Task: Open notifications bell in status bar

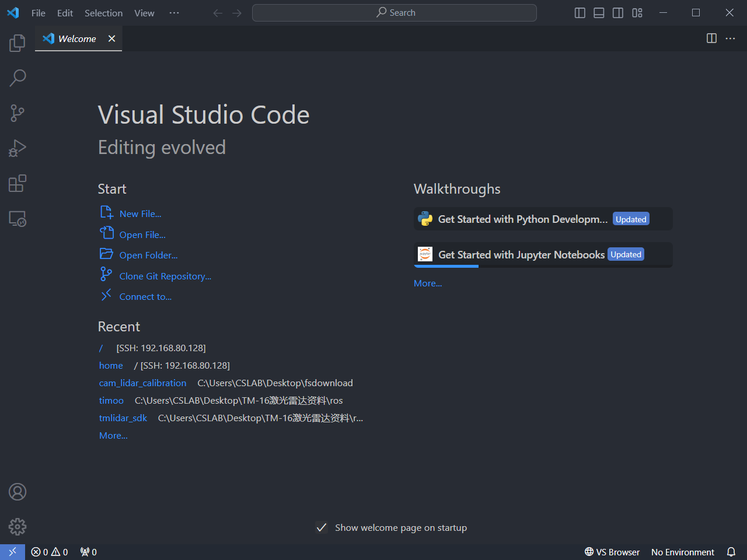Action: pos(731,552)
